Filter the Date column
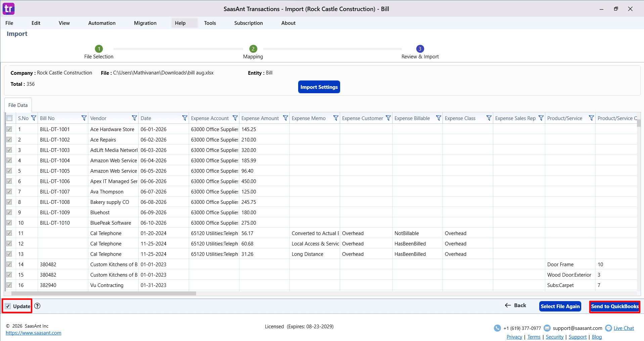Viewport: 644px width, 341px height. coord(185,118)
